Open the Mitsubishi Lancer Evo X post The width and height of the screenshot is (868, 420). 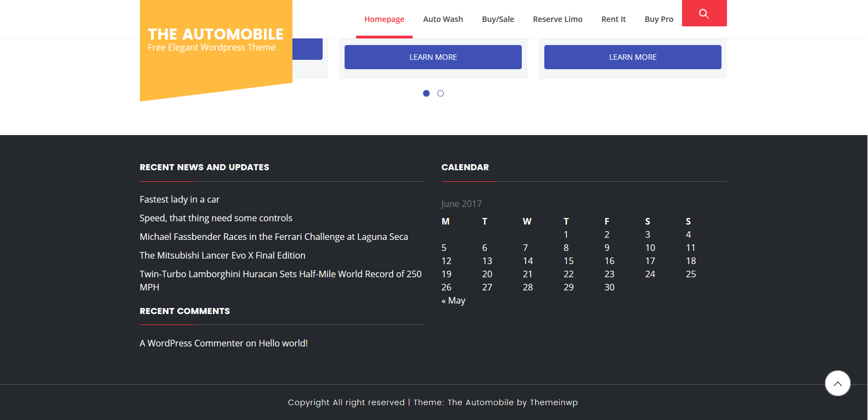tap(222, 255)
